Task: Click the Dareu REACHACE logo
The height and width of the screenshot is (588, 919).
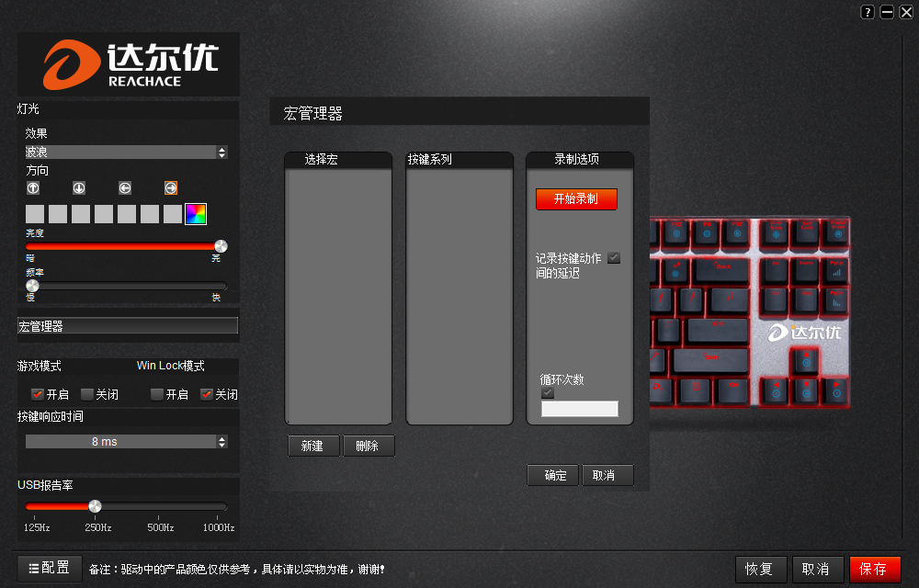Action: 129,64
